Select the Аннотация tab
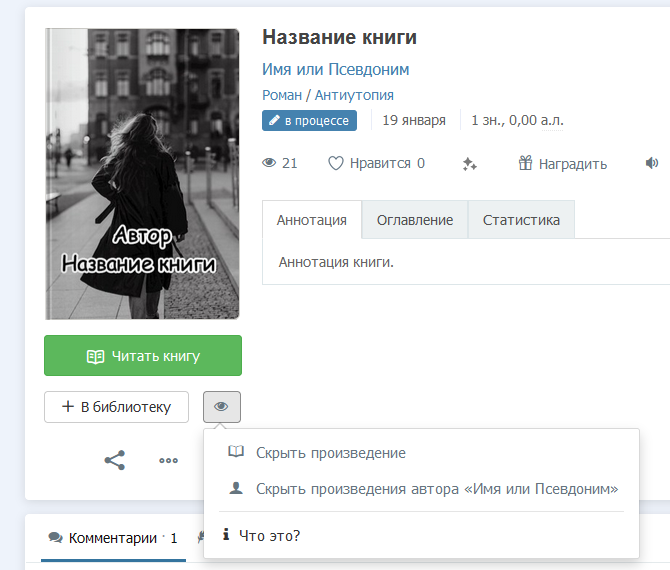670x570 pixels. coord(312,220)
